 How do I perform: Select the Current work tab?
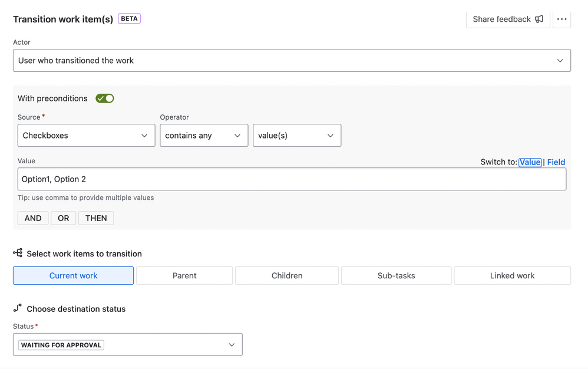(73, 275)
